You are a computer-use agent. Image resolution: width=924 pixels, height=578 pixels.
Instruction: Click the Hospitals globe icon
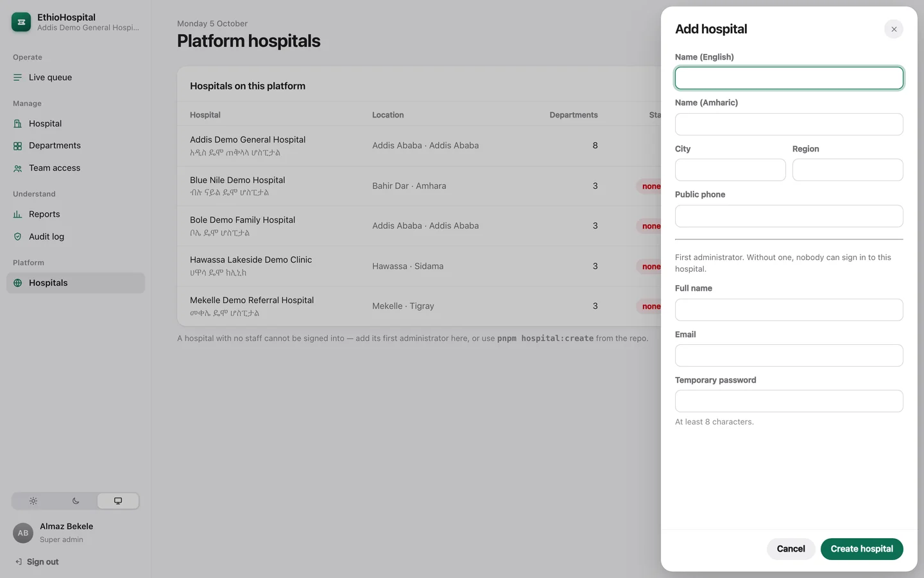(18, 283)
